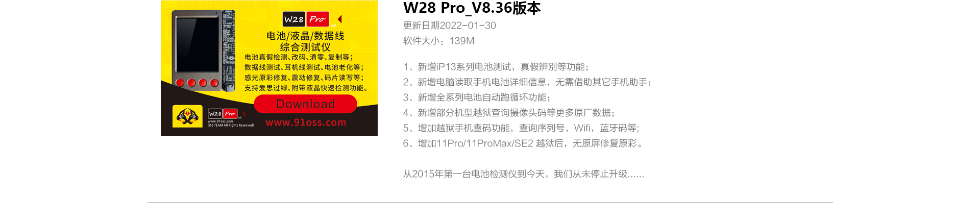Select feature item 6 about 11Pro/SE2
Screen dimensions: 980x223
(523, 143)
